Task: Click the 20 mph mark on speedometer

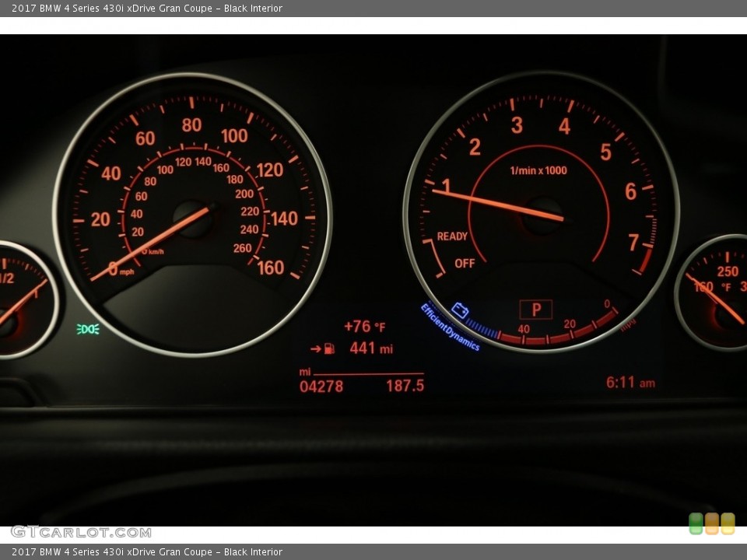Action: 100,219
